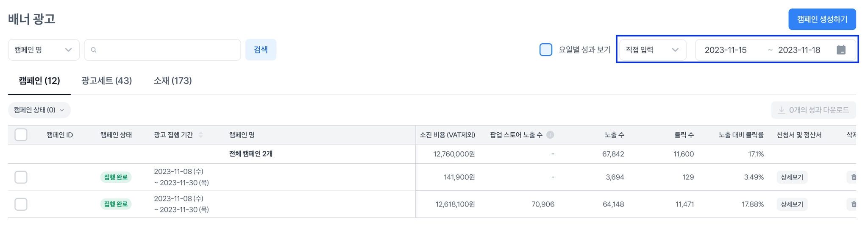868x226 pixels.
Task: Open the calendar date picker icon
Action: pyautogui.click(x=841, y=50)
